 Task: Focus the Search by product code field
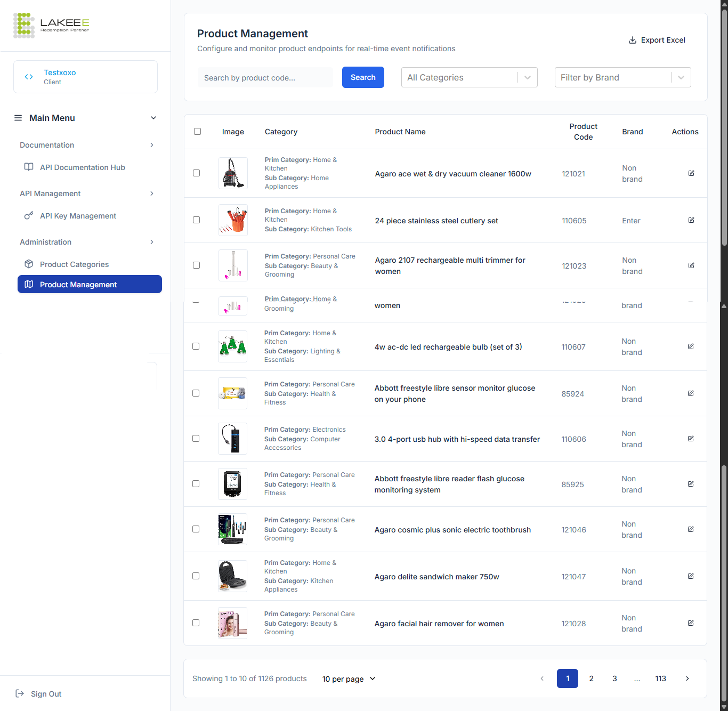click(x=265, y=78)
